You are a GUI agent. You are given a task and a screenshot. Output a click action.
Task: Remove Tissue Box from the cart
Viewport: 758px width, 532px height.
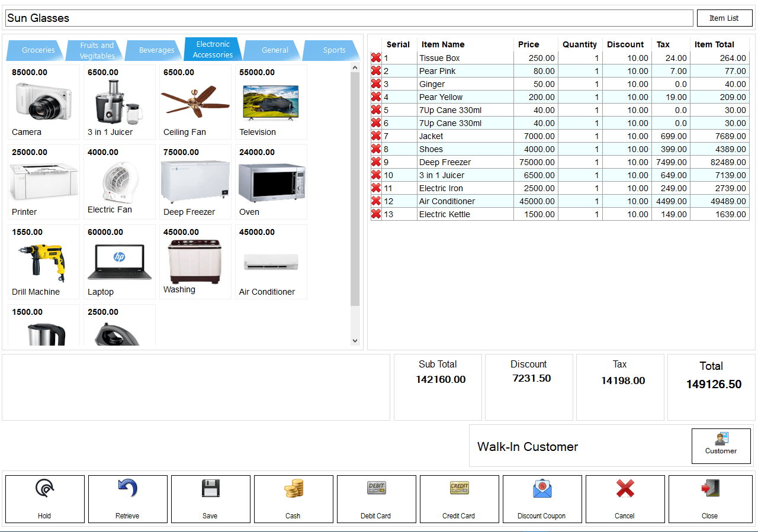[375, 58]
